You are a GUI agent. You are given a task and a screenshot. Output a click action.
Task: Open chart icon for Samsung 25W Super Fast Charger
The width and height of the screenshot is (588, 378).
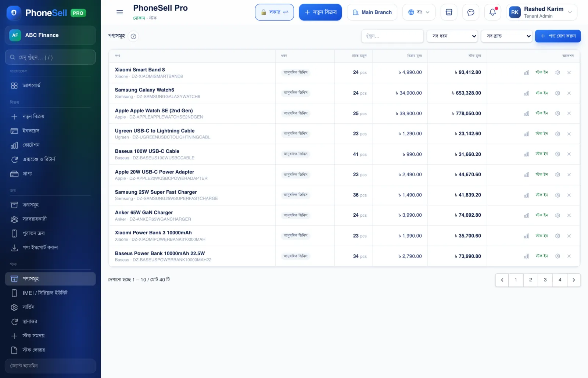pyautogui.click(x=526, y=195)
